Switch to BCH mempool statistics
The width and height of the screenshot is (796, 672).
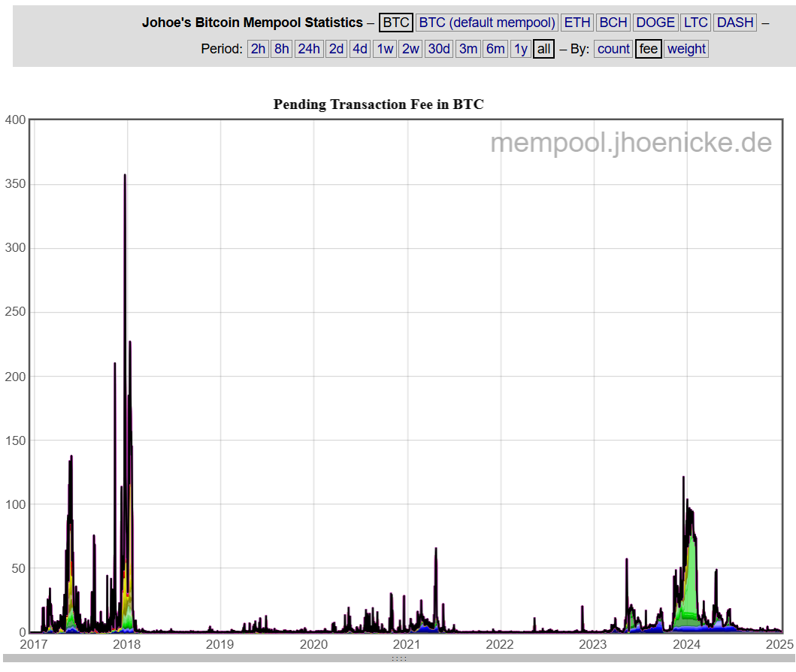613,23
